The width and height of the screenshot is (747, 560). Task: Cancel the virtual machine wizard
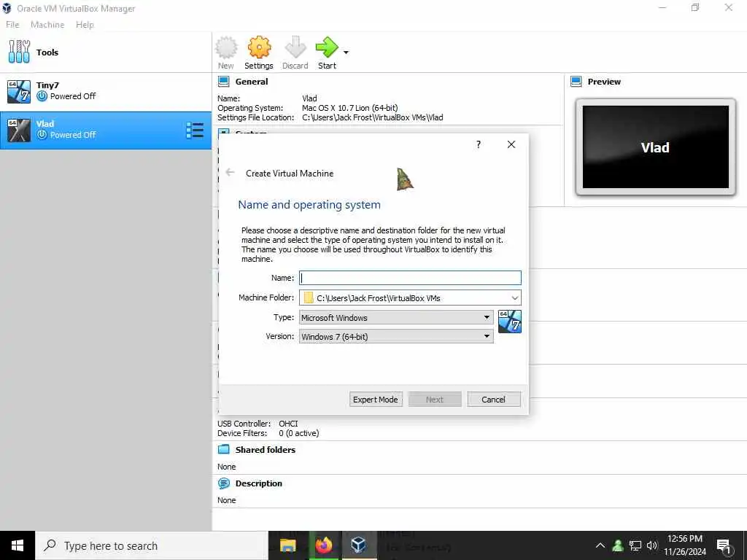tap(494, 400)
